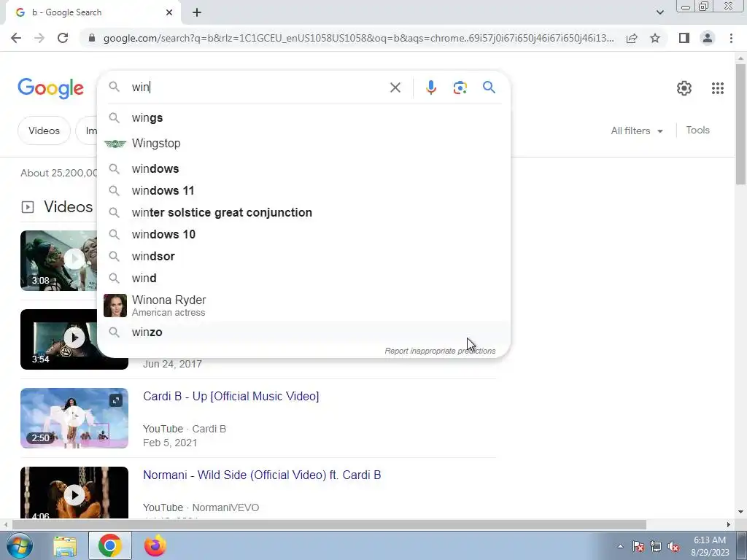This screenshot has height=560, width=747.
Task: Click the lock site info icon
Action: [x=92, y=38]
